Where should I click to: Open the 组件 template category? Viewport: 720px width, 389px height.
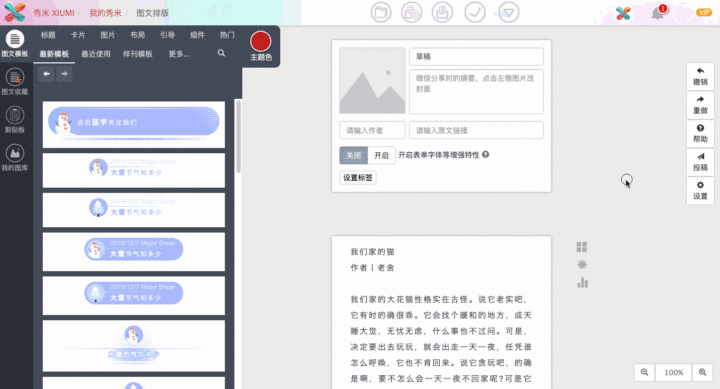[x=197, y=35]
